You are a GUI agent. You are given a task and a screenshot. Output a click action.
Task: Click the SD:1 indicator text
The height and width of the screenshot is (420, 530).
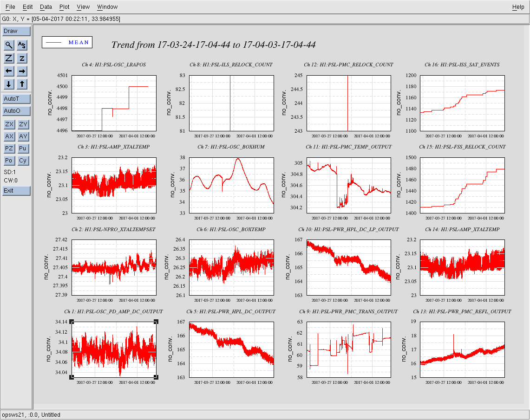10,172
